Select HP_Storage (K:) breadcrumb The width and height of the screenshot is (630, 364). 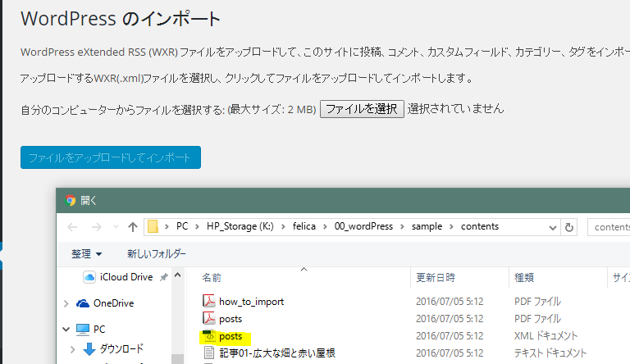click(x=240, y=226)
